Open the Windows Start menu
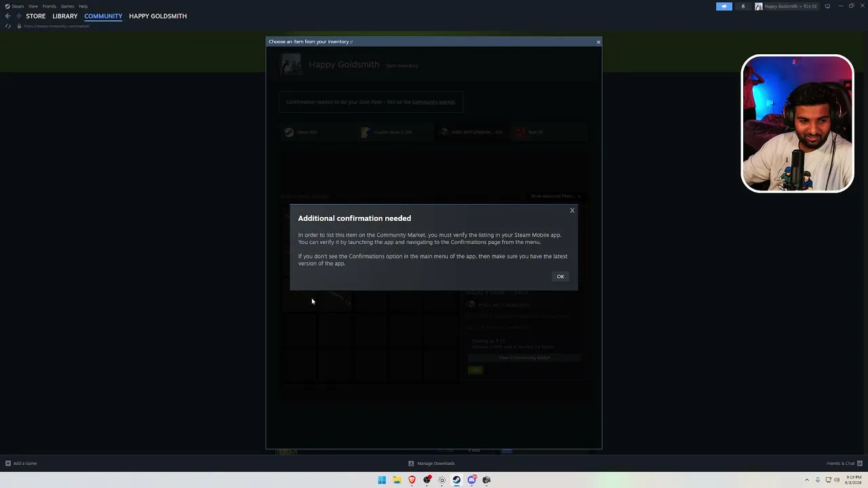The width and height of the screenshot is (868, 488). click(x=382, y=480)
